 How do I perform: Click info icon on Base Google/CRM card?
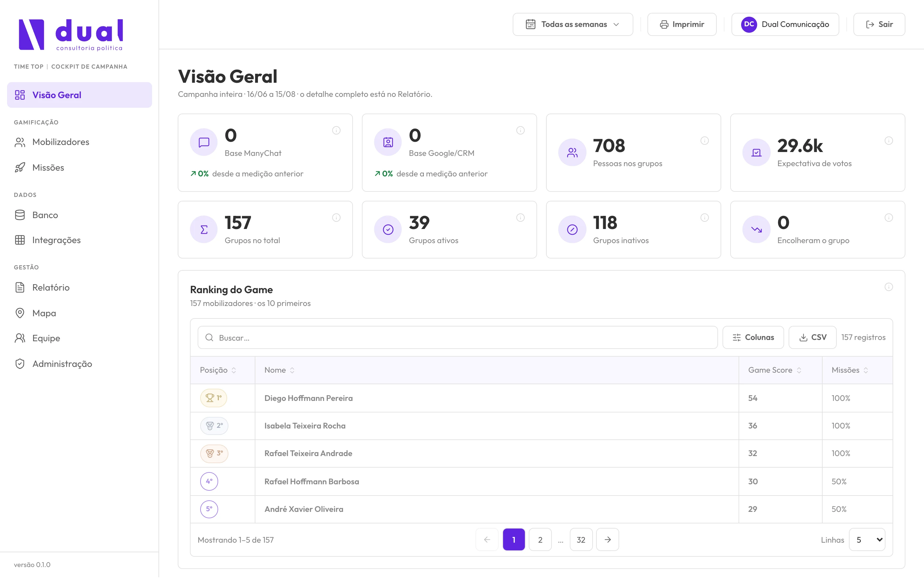click(x=520, y=131)
